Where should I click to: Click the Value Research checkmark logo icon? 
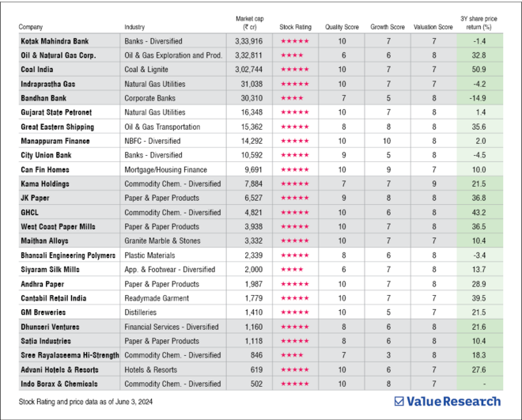400,402
